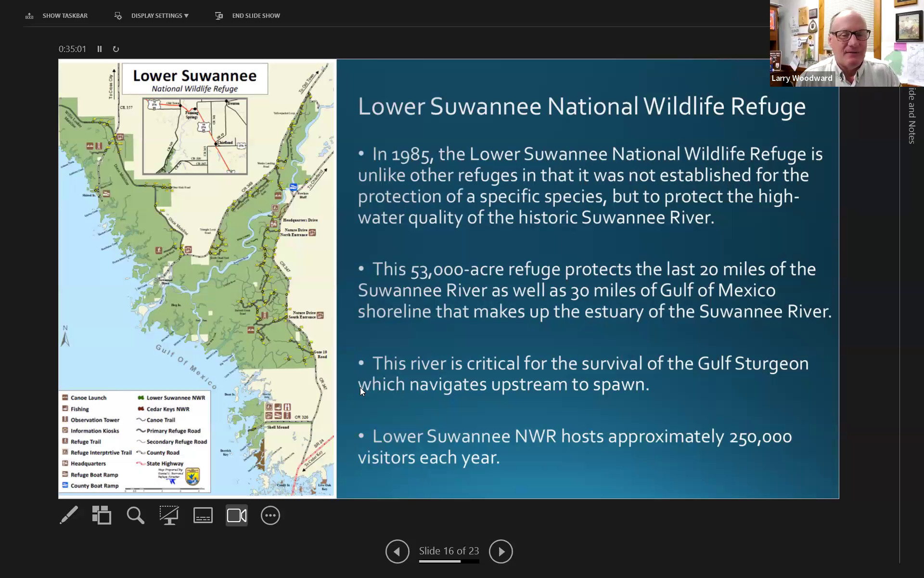Open More slide show options menu
Image resolution: width=924 pixels, height=578 pixels.
coord(270,515)
